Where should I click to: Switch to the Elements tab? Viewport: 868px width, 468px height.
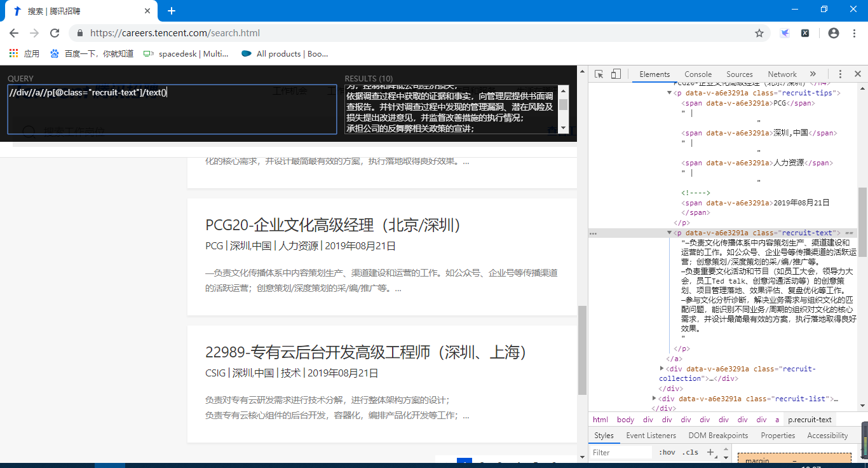[x=654, y=74]
